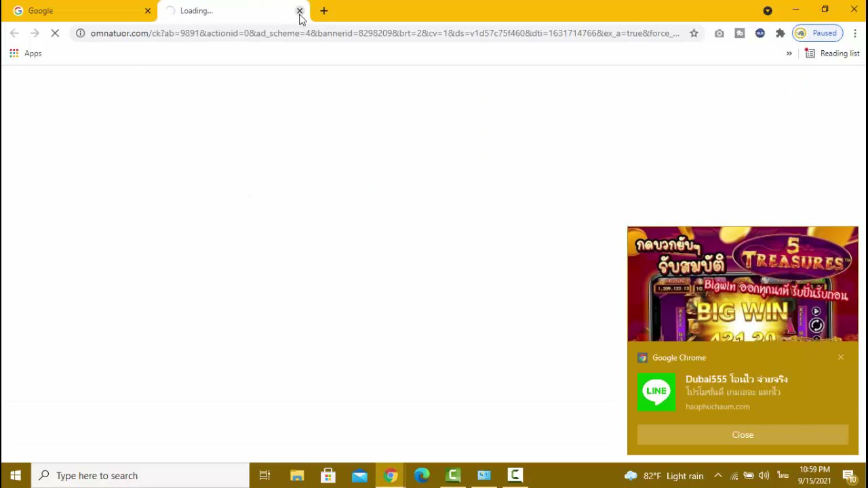Dismiss Chrome notification with X
Image resolution: width=868 pixels, height=488 pixels.
[x=841, y=357]
